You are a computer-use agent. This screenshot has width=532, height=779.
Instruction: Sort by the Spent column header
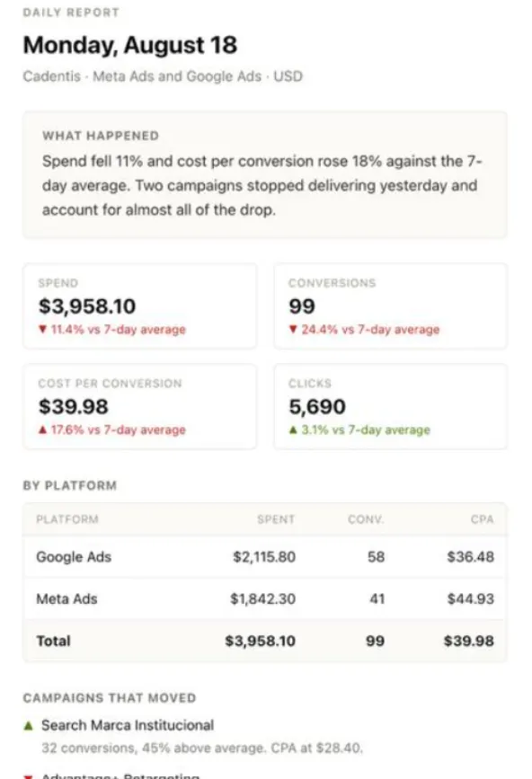(276, 519)
